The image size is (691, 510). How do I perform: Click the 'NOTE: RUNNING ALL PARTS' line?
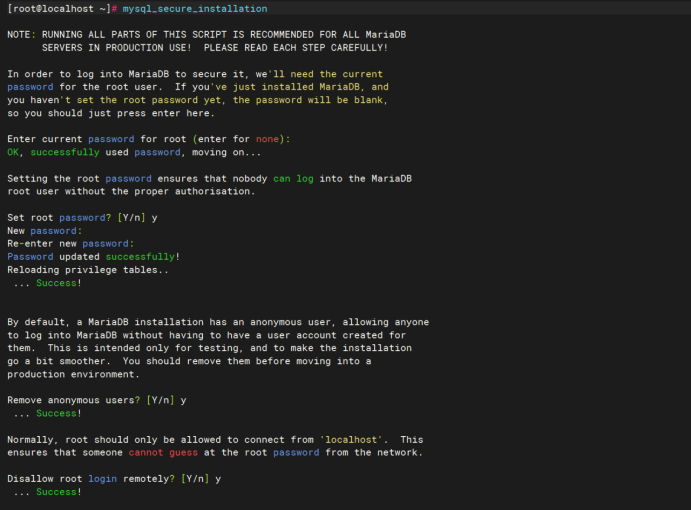[x=207, y=34]
